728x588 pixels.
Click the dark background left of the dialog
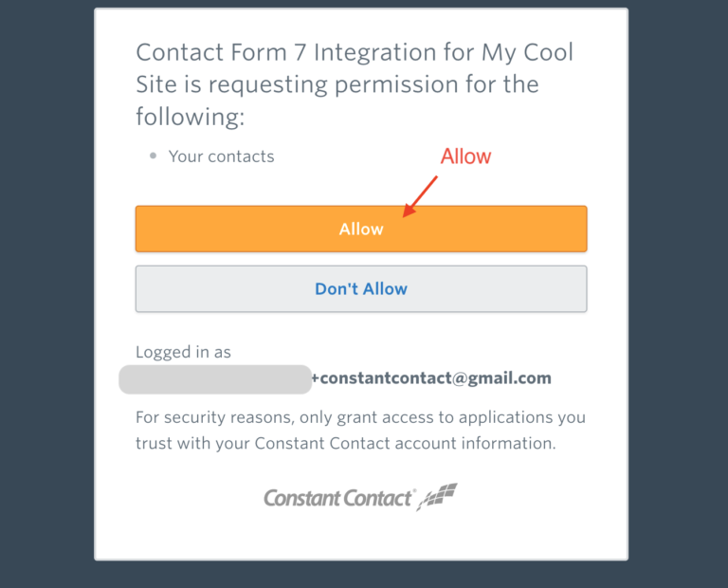pos(46,294)
